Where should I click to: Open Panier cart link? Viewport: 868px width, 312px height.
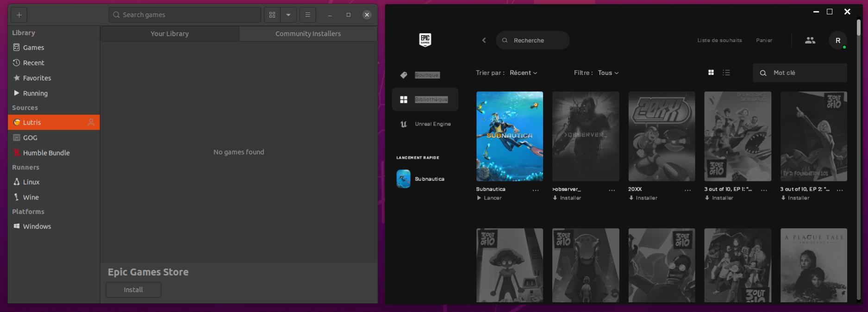pyautogui.click(x=764, y=40)
